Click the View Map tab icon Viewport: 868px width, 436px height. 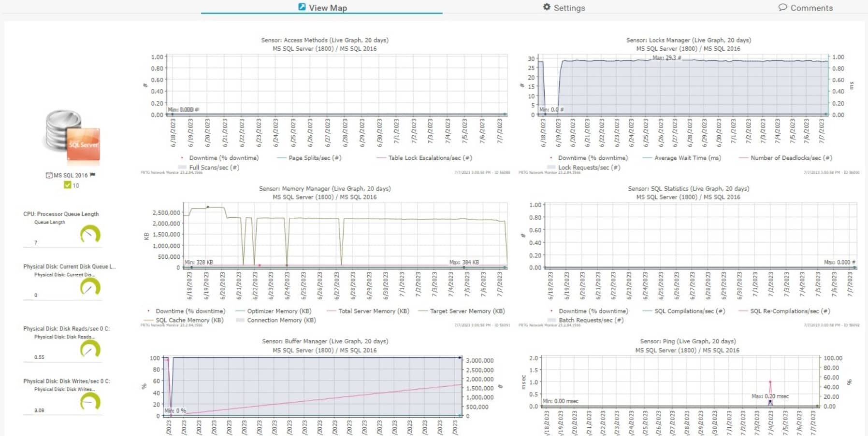302,7
